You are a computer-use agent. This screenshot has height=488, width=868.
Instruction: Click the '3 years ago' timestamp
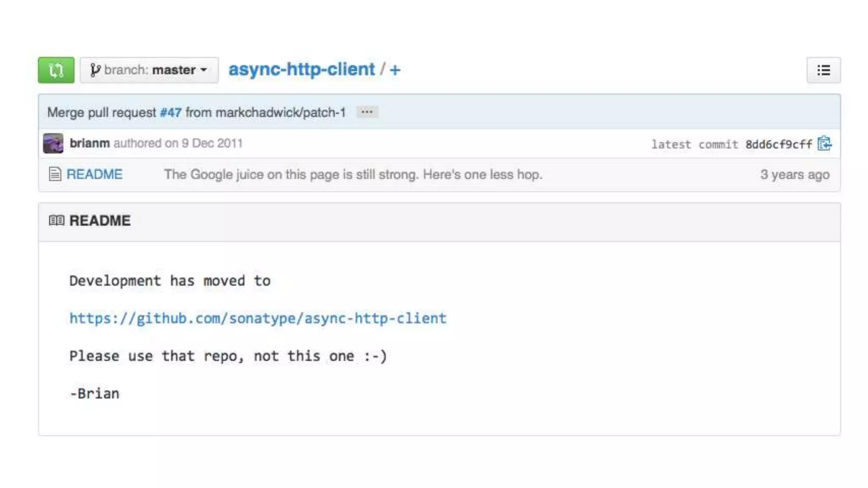click(794, 175)
